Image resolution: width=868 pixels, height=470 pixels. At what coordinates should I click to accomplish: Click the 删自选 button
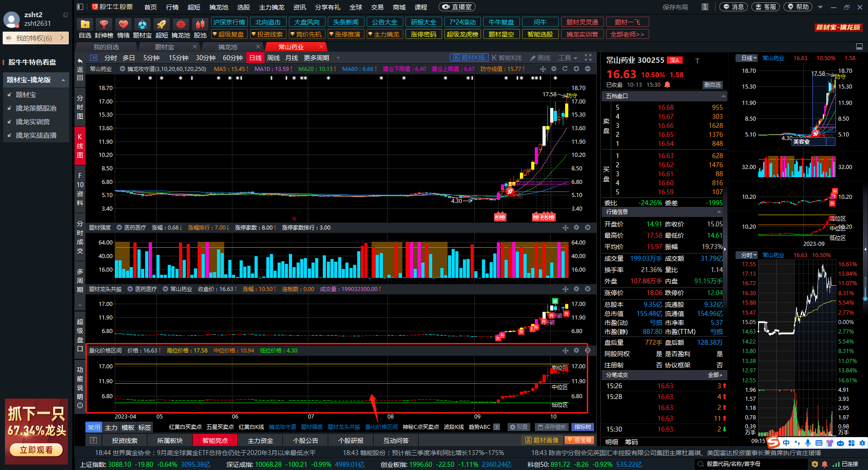(x=712, y=85)
